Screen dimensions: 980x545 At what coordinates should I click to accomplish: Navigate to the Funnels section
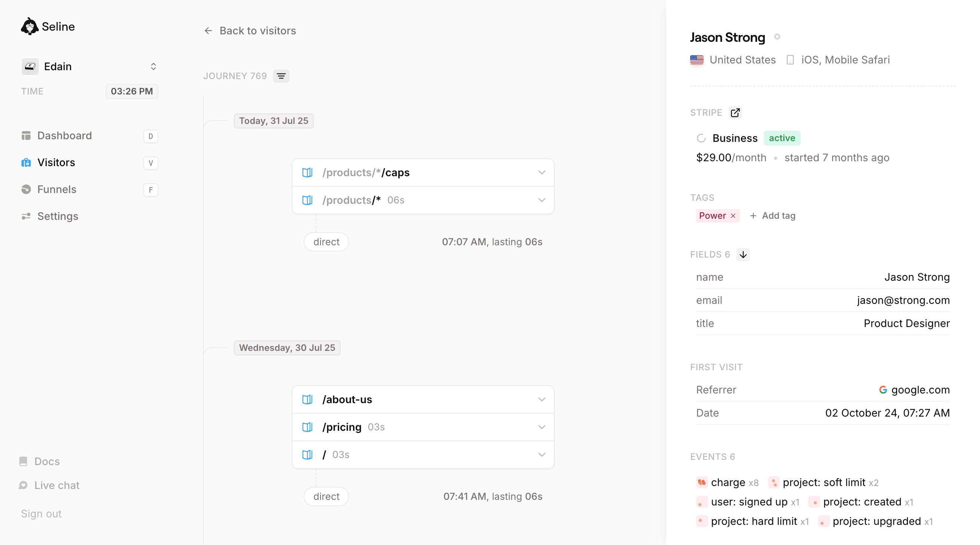coord(56,189)
